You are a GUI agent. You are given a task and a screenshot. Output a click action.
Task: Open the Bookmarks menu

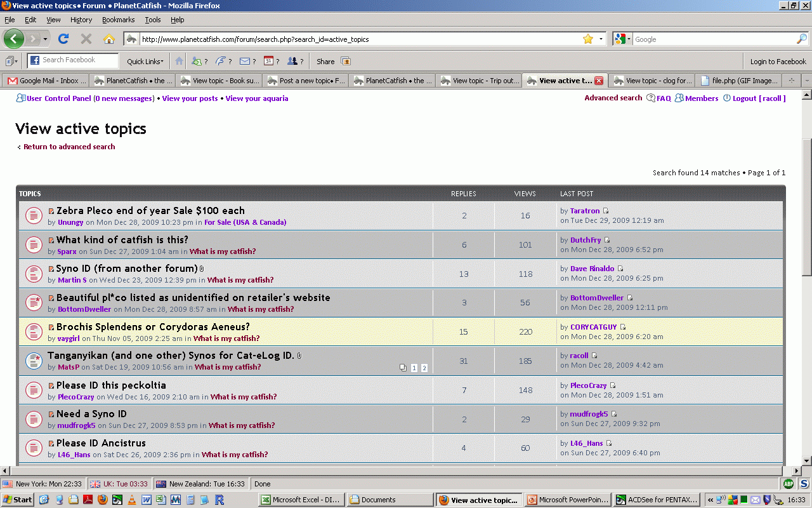119,20
